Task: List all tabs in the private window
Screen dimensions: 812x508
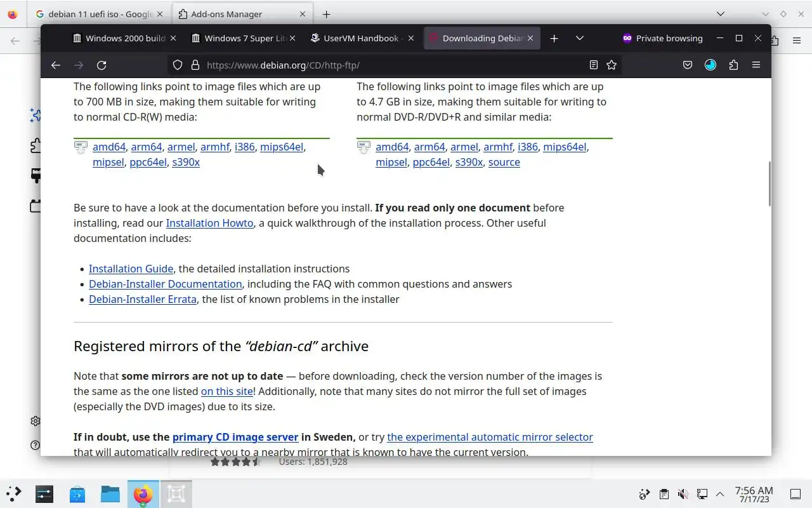Action: [579, 38]
